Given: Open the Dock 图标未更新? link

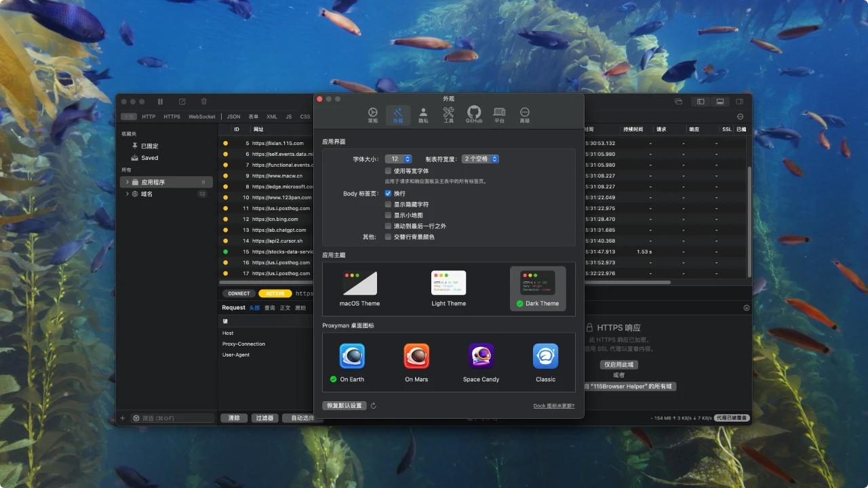Looking at the screenshot, I should (x=554, y=406).
